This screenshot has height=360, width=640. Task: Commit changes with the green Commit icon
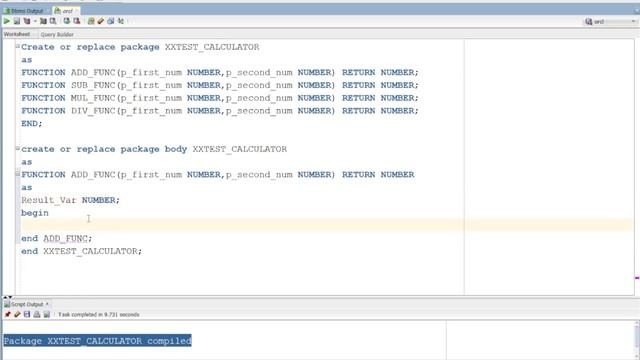pos(67,21)
